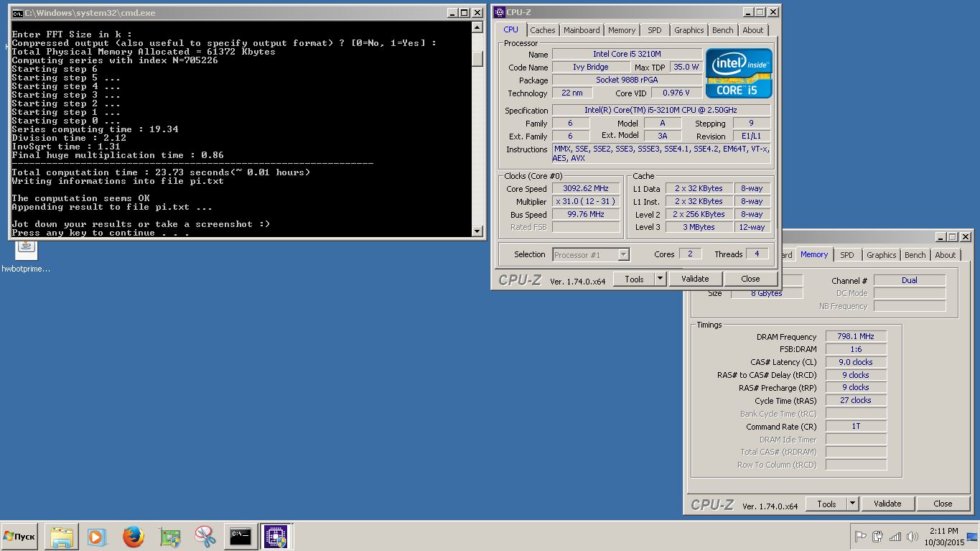Click the 35.0 W Max TDP value
Viewport: 980px width, 551px height.
686,67
